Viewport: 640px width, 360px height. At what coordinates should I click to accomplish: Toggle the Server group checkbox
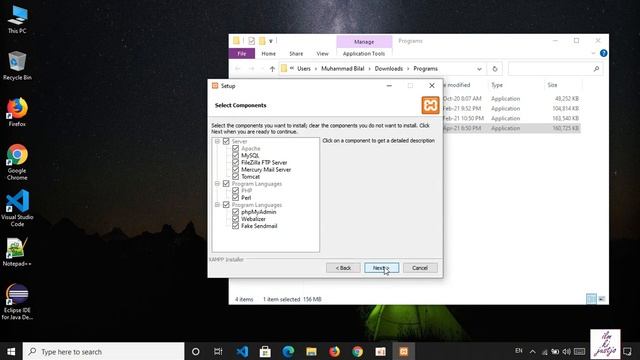226,141
